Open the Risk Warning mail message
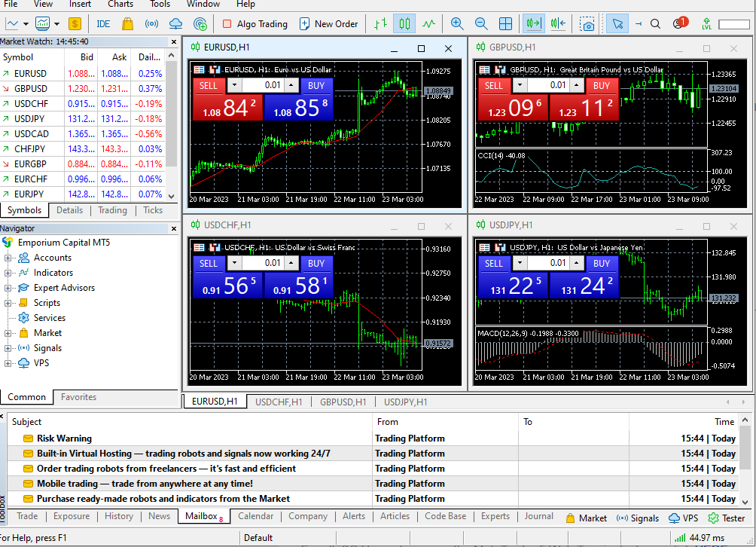This screenshot has height=547, width=756. 64,439
